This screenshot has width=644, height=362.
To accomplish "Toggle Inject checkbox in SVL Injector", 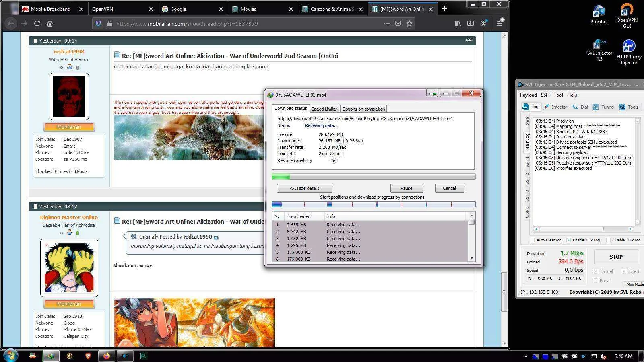I will [x=623, y=271].
